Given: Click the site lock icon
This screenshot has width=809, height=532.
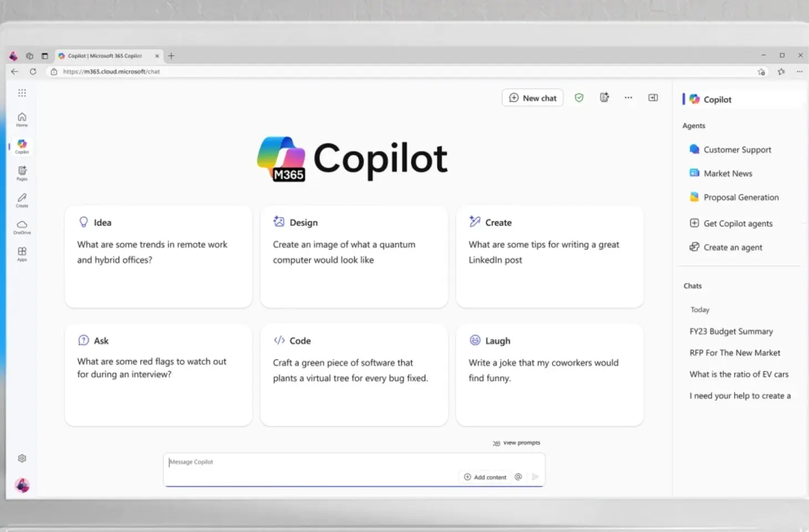Looking at the screenshot, I should pos(54,71).
